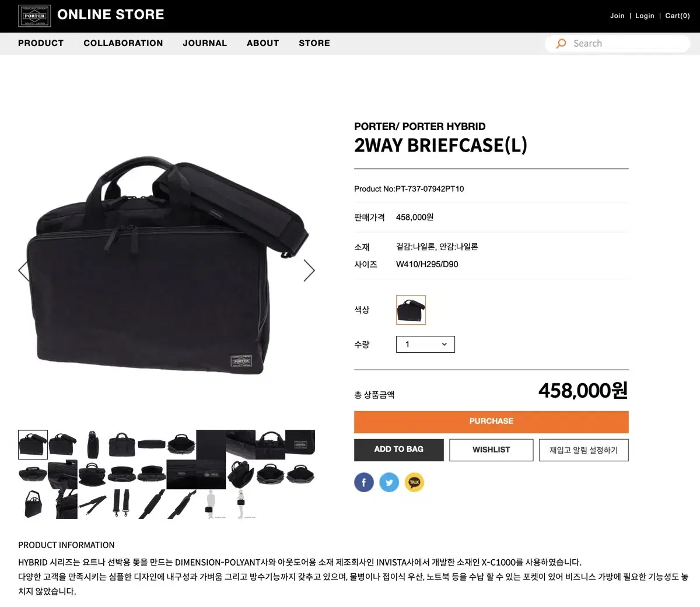Click the restock alert 재입고 알림 설정하기 button
This screenshot has height=607, width=700.
pyautogui.click(x=584, y=450)
